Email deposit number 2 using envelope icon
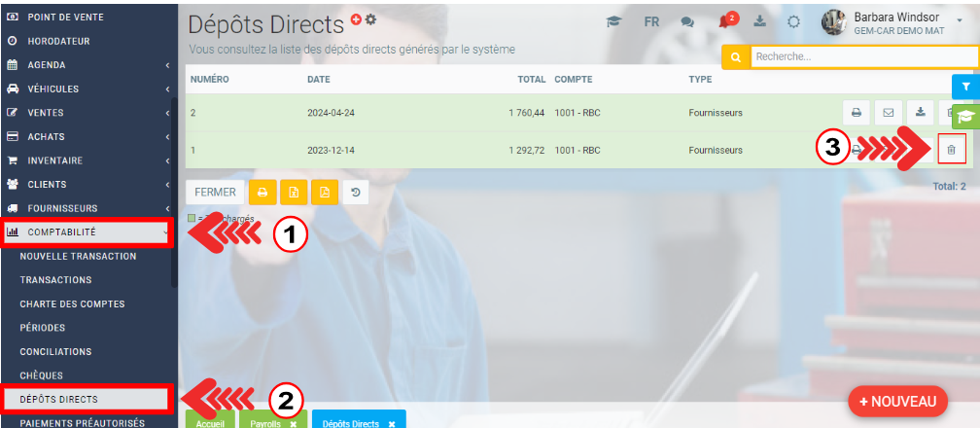The width and height of the screenshot is (980, 428). pos(889,113)
